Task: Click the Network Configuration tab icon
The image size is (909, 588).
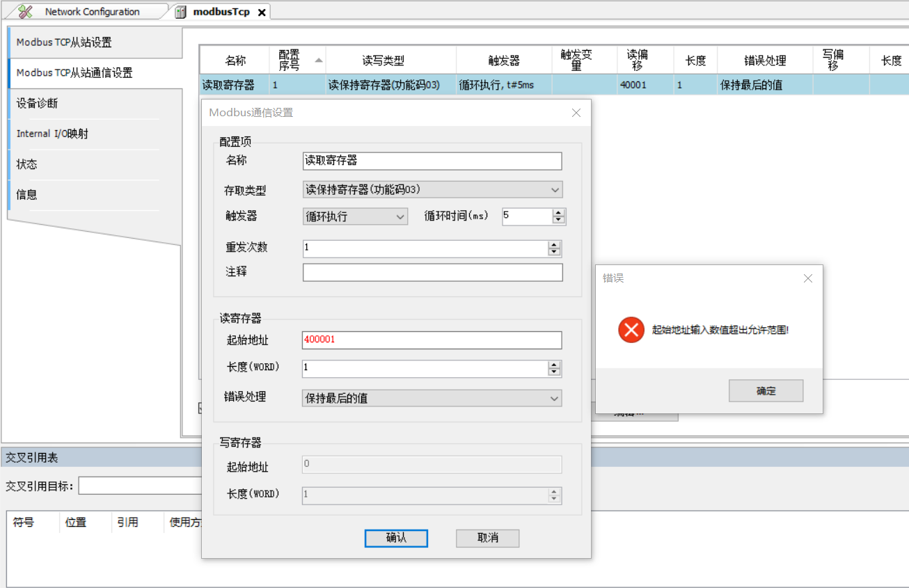Action: [x=26, y=11]
